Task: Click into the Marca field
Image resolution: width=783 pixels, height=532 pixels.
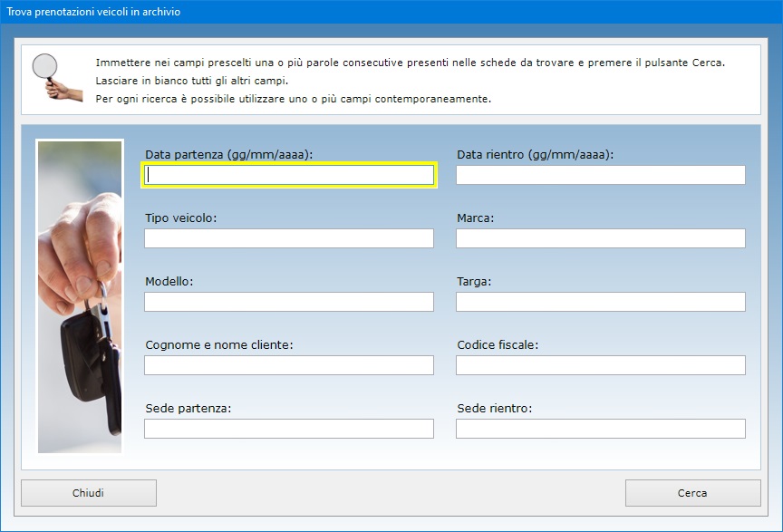Action: [600, 238]
